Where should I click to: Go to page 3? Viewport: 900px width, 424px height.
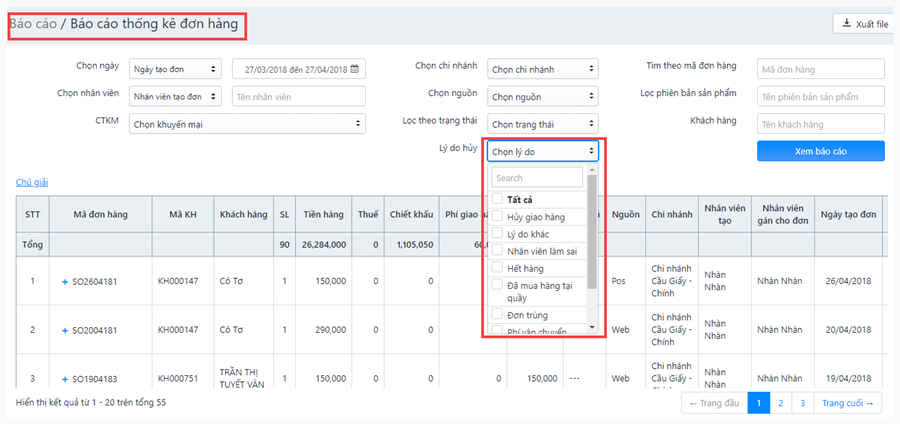(x=802, y=403)
